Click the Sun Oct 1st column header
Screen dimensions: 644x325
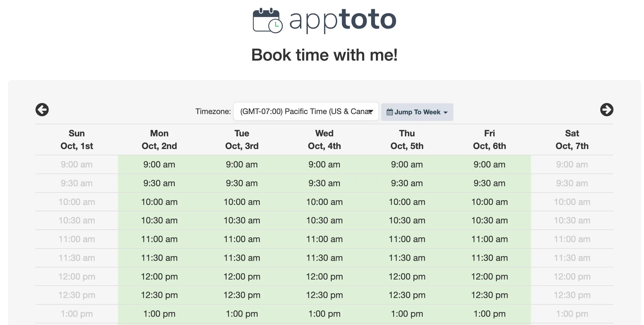[x=77, y=140]
